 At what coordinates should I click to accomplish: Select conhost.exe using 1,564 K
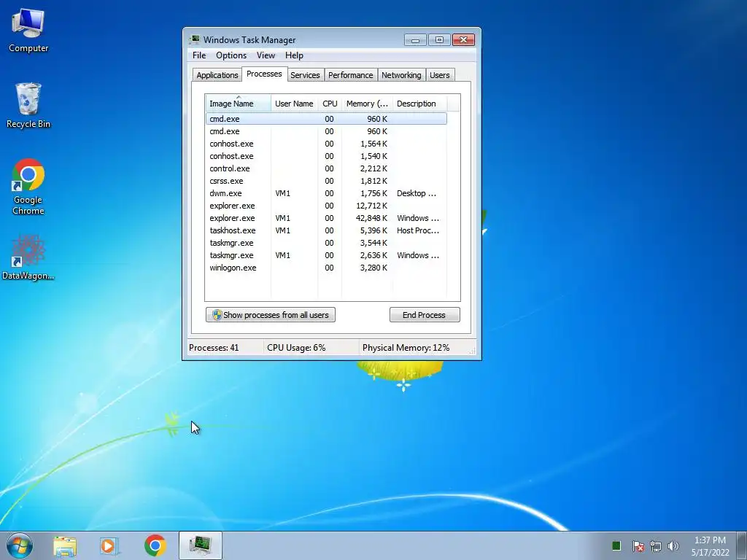tap(326, 144)
